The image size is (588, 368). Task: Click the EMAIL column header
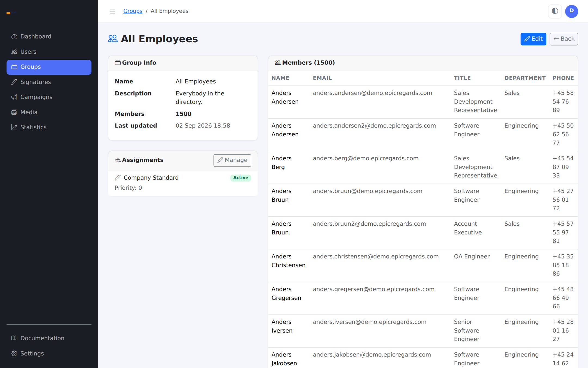click(322, 78)
